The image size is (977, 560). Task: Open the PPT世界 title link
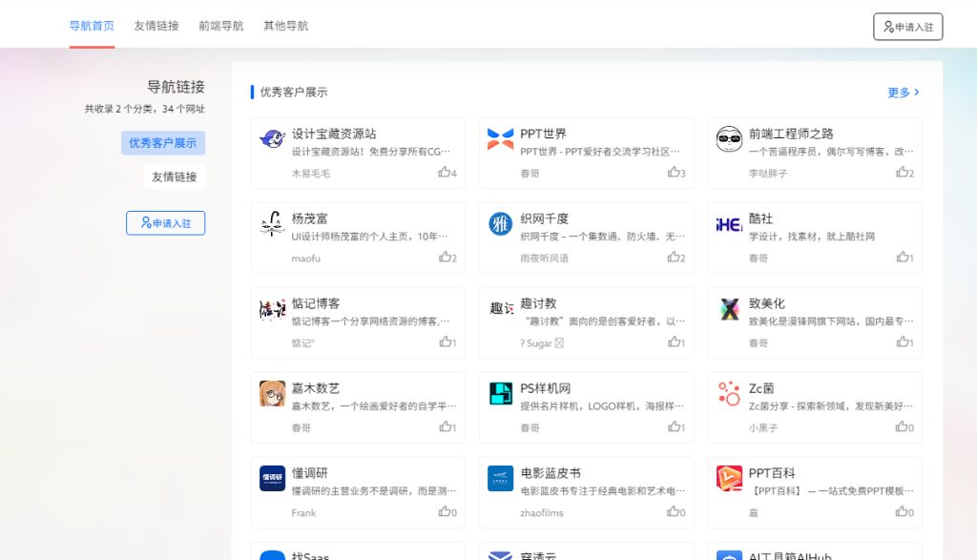click(x=543, y=134)
